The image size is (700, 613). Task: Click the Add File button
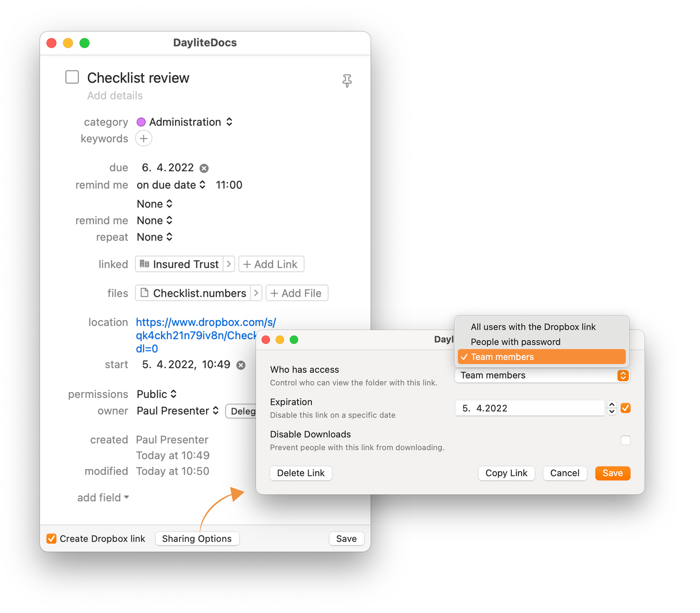point(297,293)
